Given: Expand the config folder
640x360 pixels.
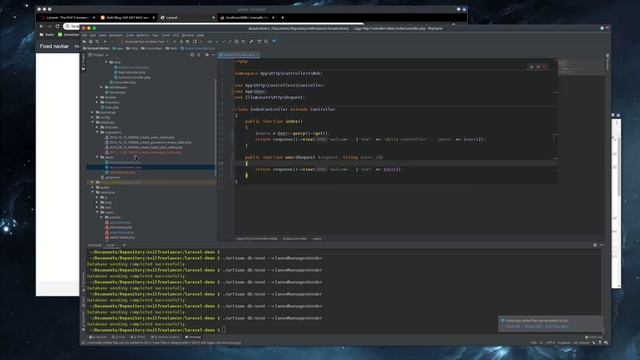Looking at the screenshot, I should click(93, 117).
